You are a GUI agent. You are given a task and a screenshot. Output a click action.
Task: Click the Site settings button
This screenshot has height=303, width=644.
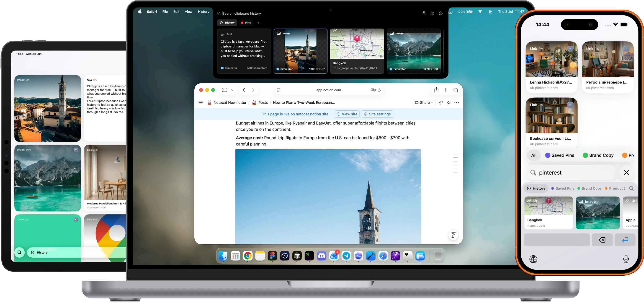pos(377,114)
